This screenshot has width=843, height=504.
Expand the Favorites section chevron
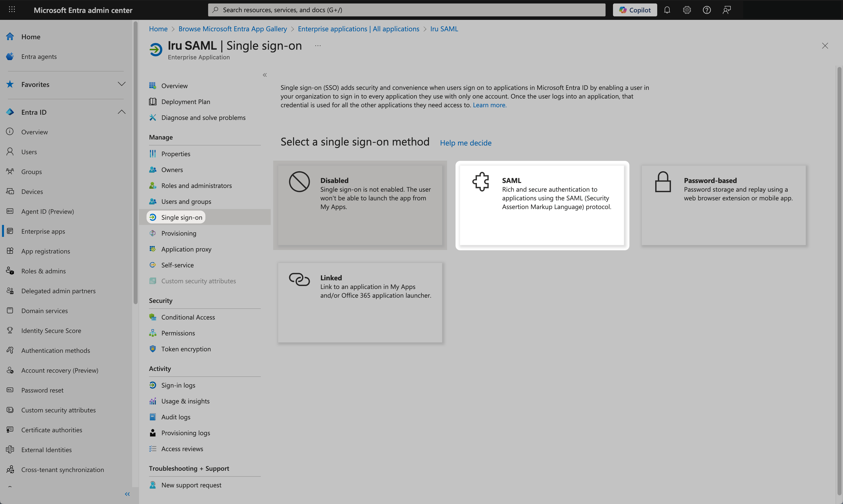(x=122, y=84)
